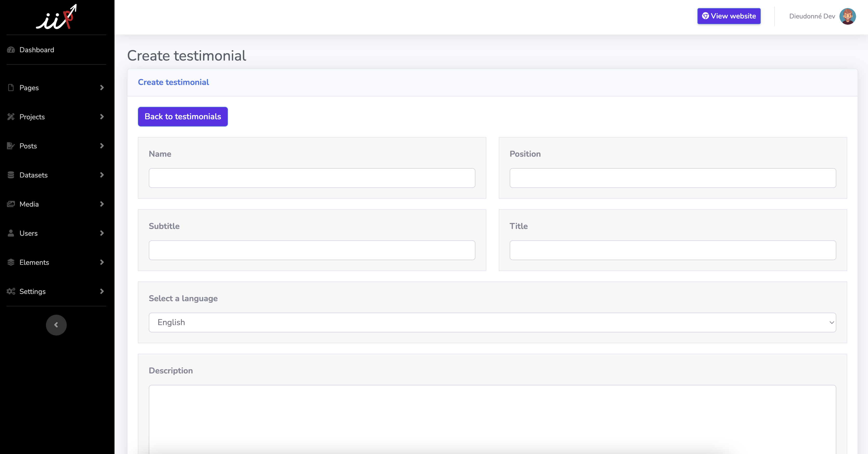
Task: Click the Posts edit icon
Action: coord(11,146)
